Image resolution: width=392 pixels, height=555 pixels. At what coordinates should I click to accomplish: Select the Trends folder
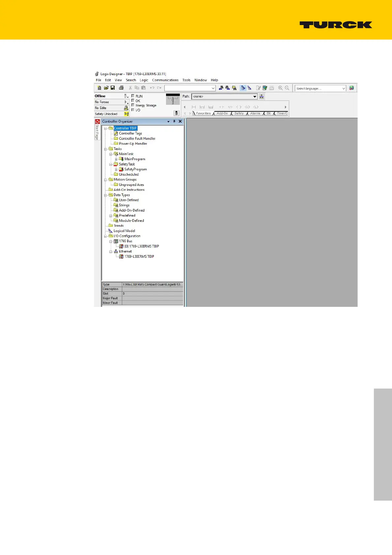point(119,226)
